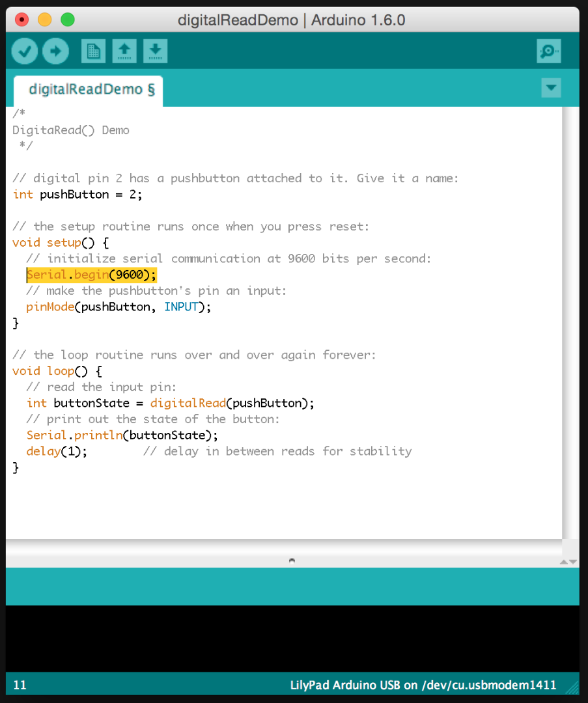Verify the sketch using the checkmark icon

click(x=24, y=51)
